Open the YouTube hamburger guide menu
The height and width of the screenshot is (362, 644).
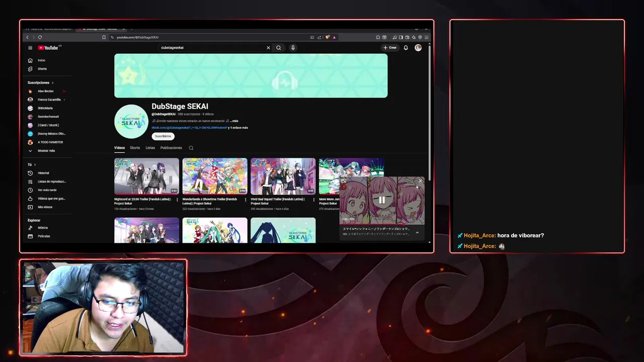[x=30, y=48]
